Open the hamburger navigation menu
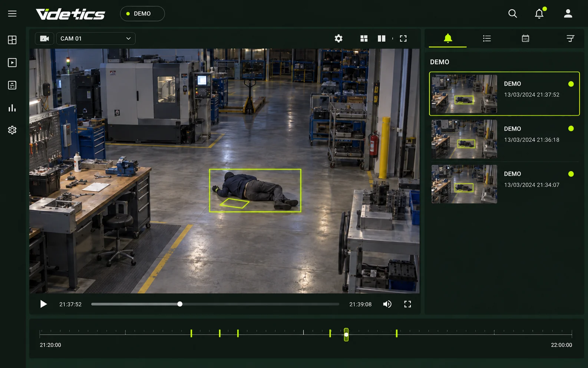 pyautogui.click(x=12, y=14)
